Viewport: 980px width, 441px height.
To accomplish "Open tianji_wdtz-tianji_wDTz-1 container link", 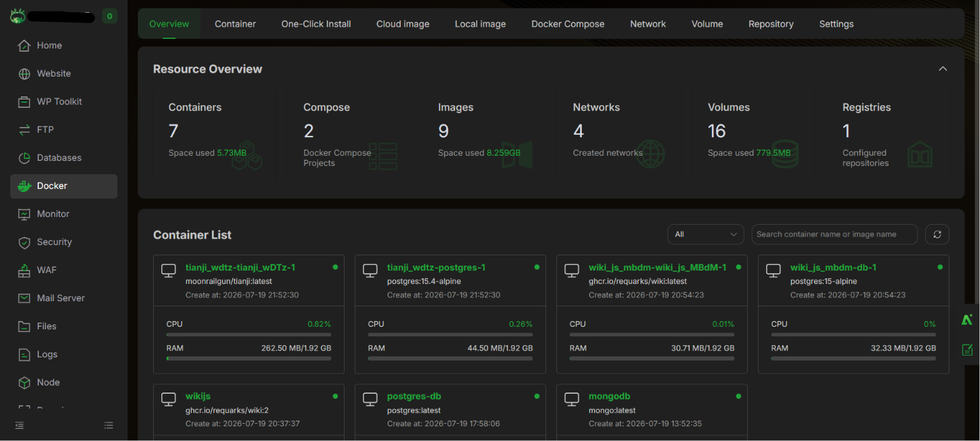I will click(241, 267).
